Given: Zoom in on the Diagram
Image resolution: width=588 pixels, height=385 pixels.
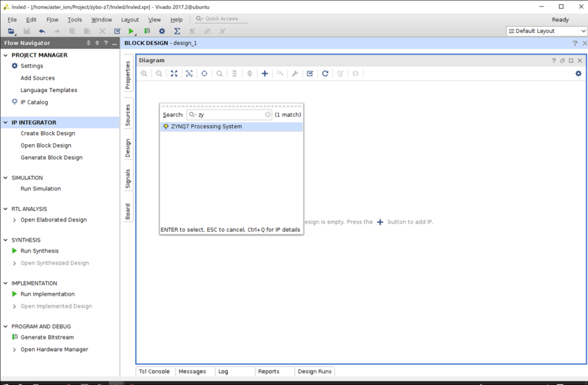Looking at the screenshot, I should (x=144, y=74).
